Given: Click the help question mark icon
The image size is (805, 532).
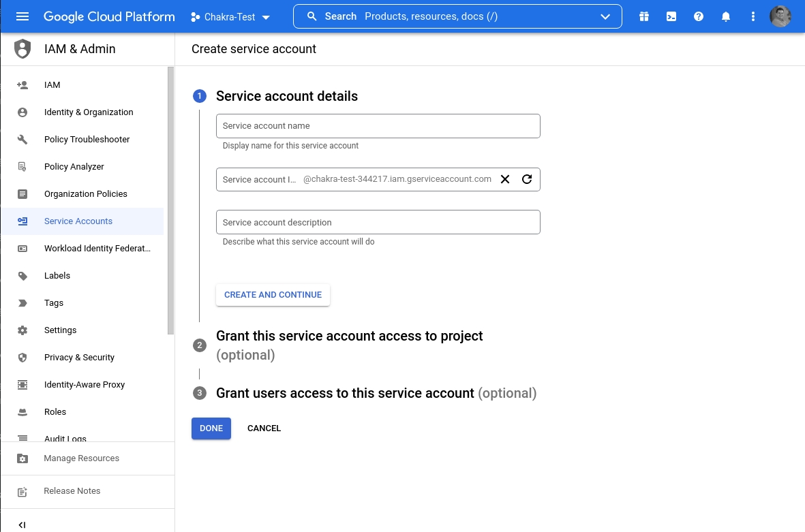Looking at the screenshot, I should (699, 16).
